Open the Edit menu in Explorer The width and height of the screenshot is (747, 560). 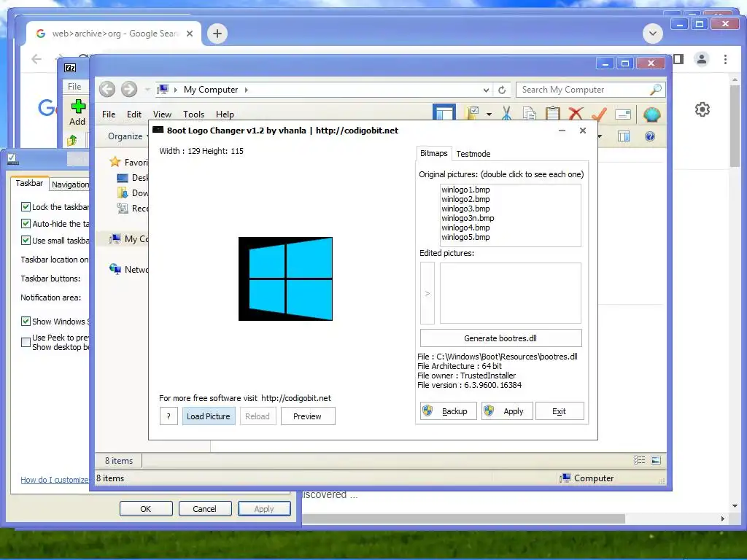(x=134, y=114)
